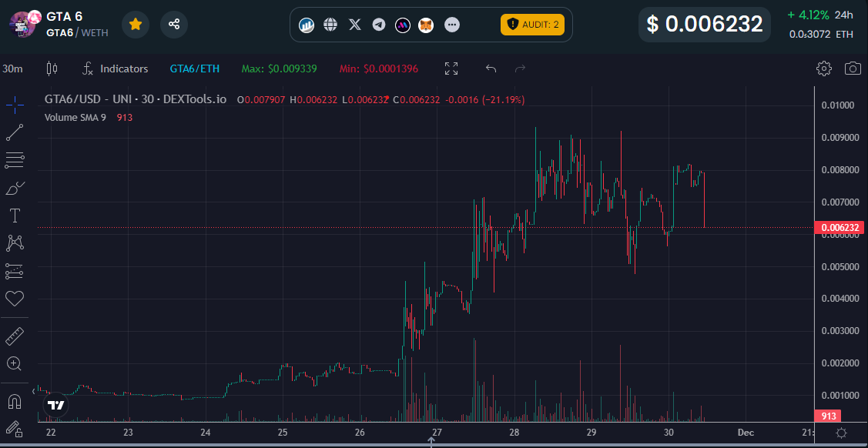Click the 913 volume axis label
Viewport: 868px width, 448px height.
(828, 416)
